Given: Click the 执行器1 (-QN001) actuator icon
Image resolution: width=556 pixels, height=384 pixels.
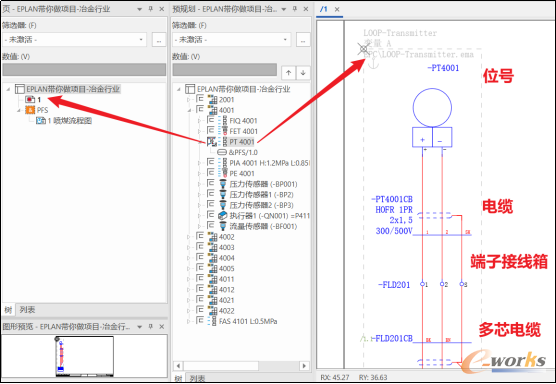Looking at the screenshot, I should 223,216.
